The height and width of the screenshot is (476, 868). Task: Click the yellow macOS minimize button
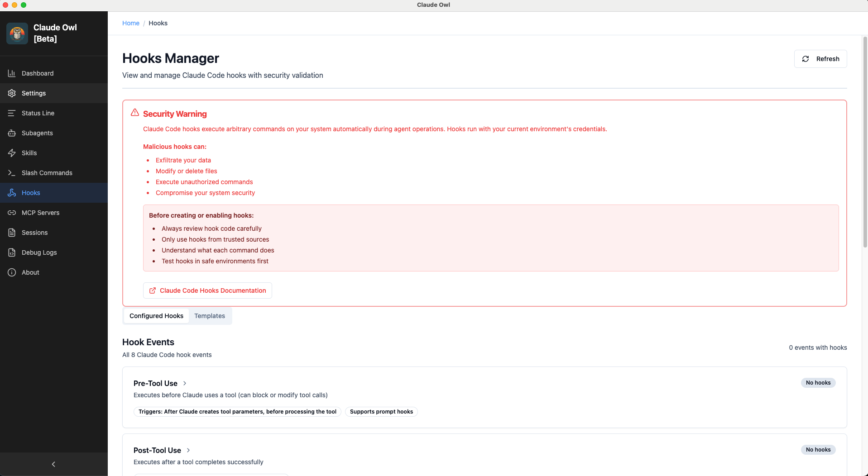coord(14,5)
